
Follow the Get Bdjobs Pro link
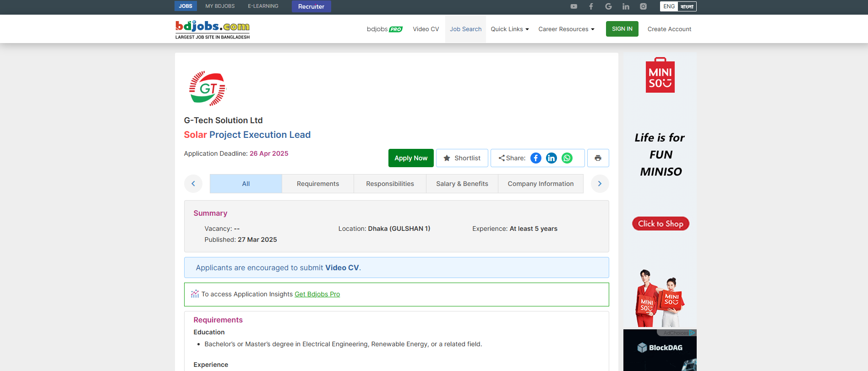point(317,294)
